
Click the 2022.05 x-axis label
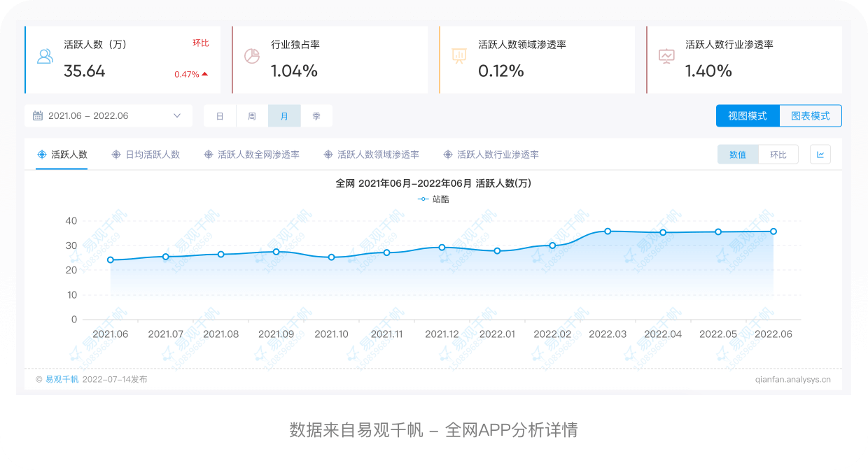click(718, 334)
